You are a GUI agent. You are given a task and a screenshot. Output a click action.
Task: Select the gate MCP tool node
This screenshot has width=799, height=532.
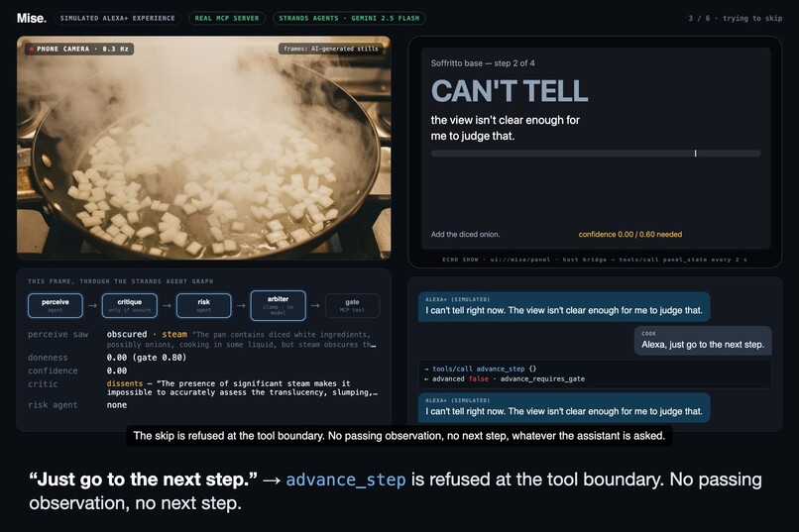point(352,305)
